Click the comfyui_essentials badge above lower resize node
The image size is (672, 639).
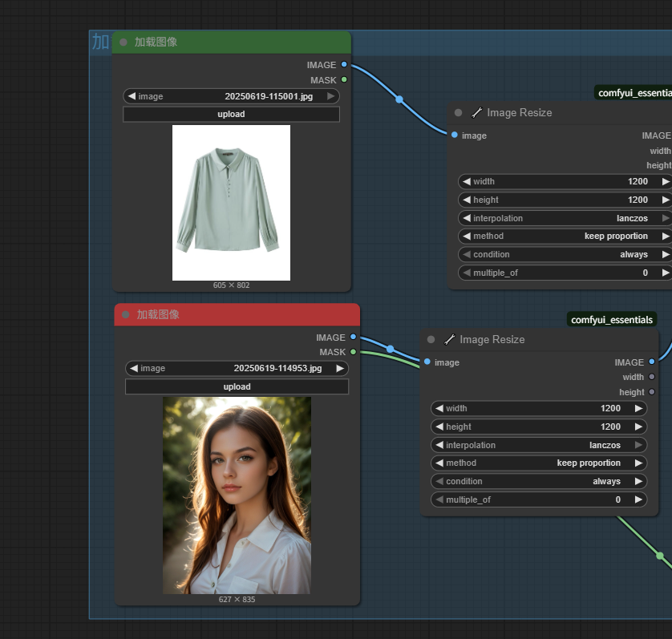612,320
